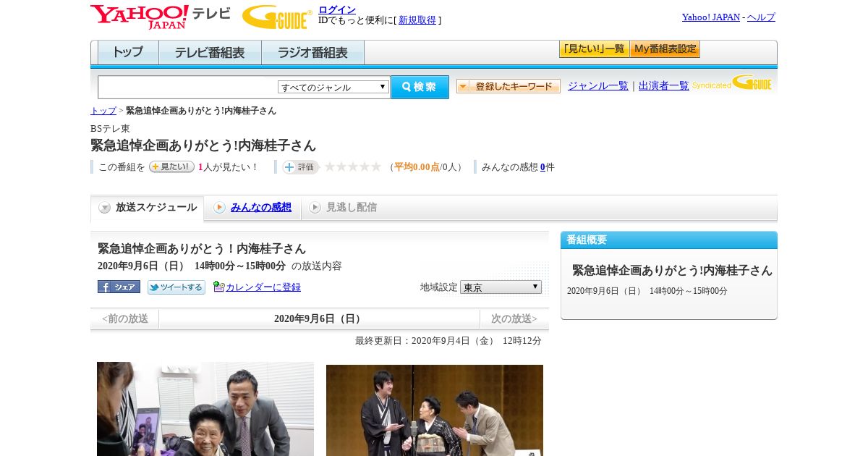Expand the 地域設定 東京 dropdown

tap(501, 287)
